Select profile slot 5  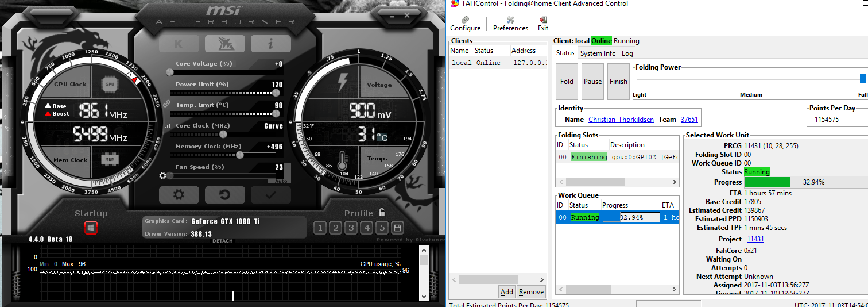point(382,228)
